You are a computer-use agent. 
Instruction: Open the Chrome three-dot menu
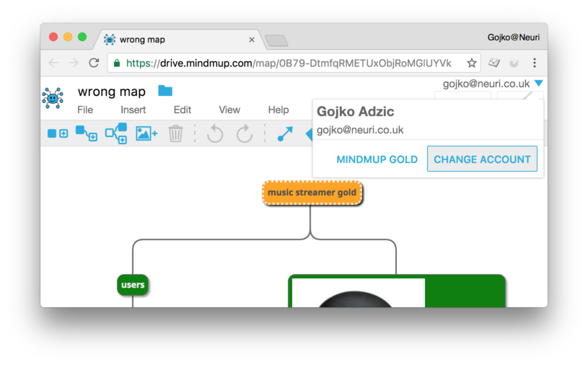(535, 63)
